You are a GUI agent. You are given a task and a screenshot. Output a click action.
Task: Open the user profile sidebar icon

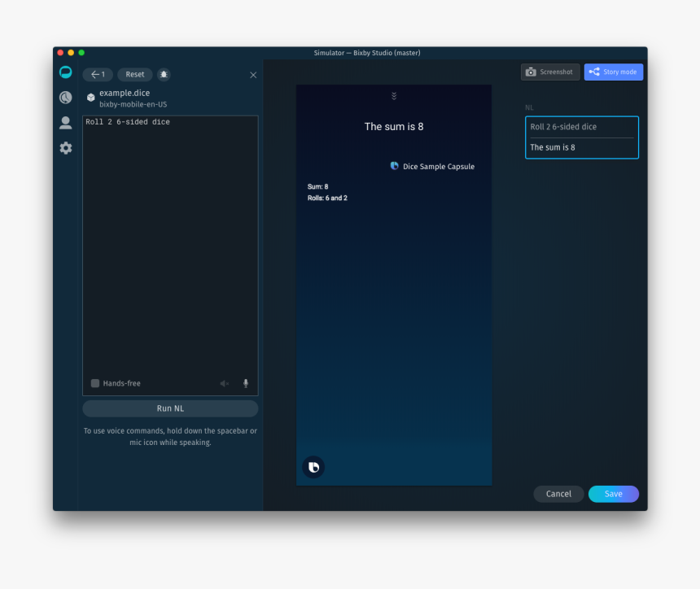pos(65,123)
